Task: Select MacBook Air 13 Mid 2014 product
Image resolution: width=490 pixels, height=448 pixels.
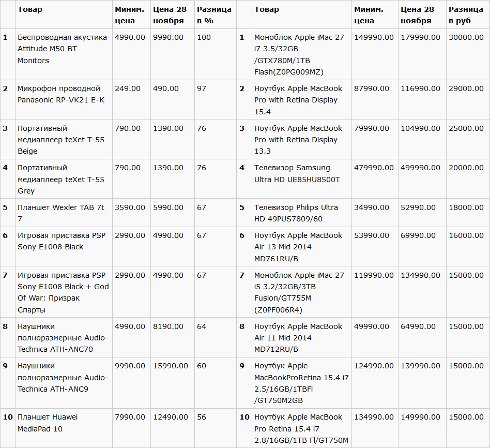Action: pos(298,247)
